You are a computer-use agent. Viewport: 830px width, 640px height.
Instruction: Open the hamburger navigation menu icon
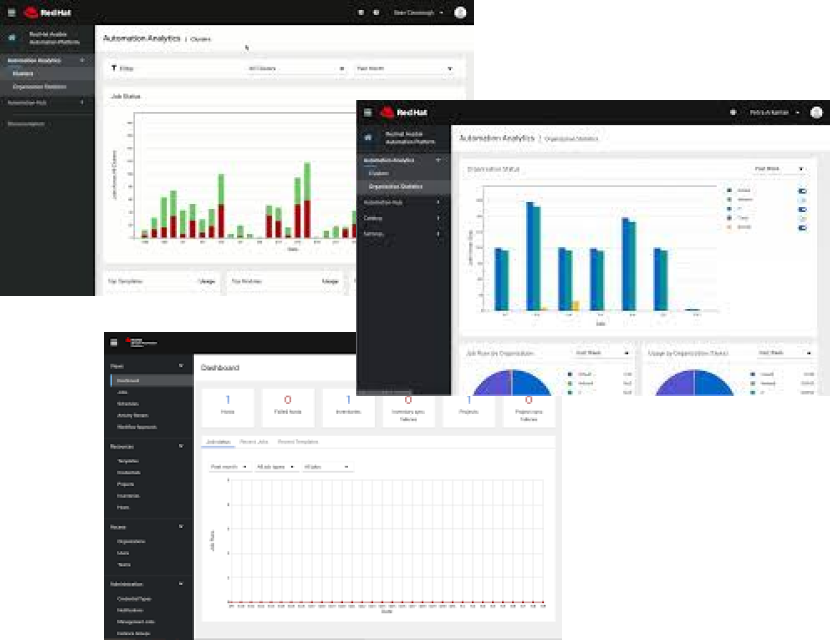(x=11, y=9)
